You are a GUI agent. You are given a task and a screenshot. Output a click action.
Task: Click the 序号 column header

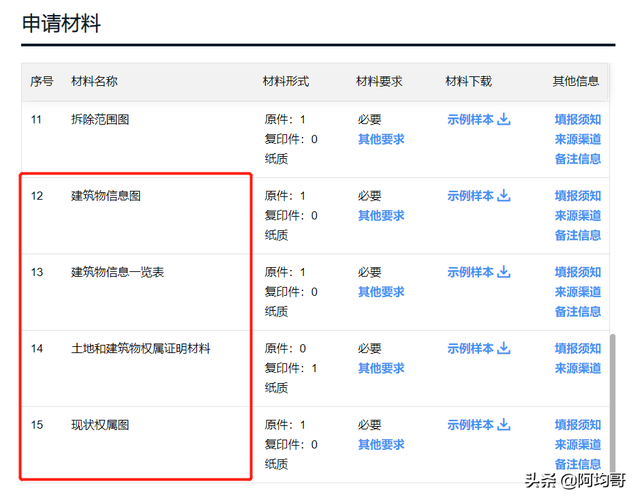pos(42,81)
